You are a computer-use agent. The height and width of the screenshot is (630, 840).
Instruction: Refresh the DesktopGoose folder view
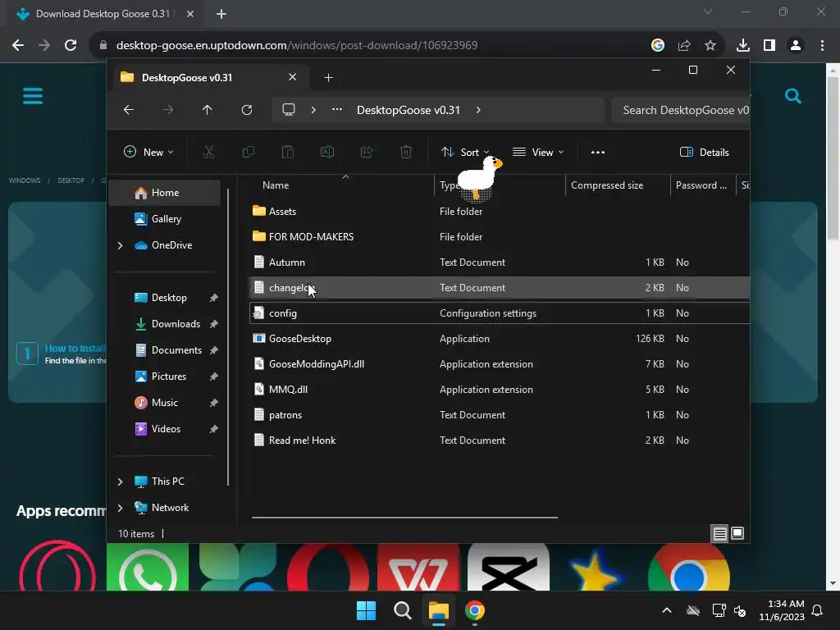(247, 110)
